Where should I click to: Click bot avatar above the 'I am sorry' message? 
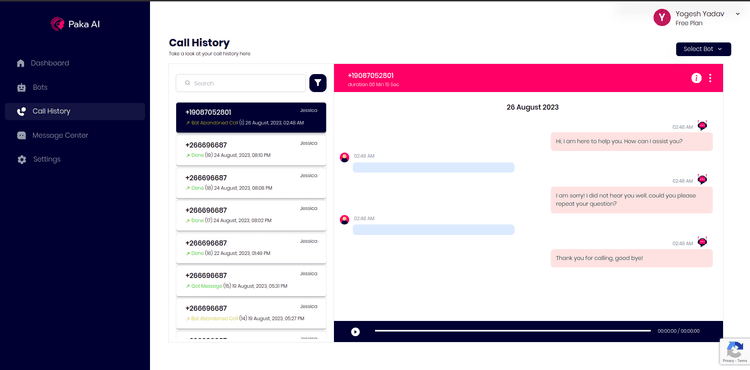(x=702, y=180)
